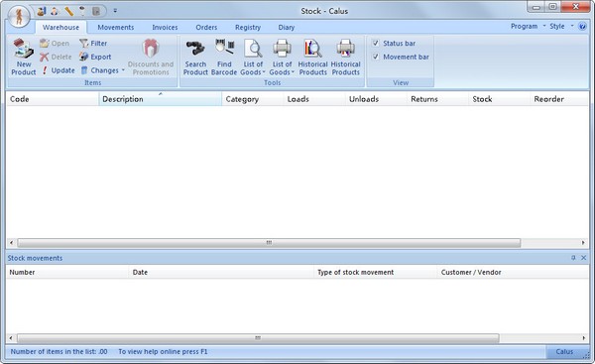Image resolution: width=595 pixels, height=364 pixels.
Task: Expand the printer List of Goods dropdown arrow
Action: point(293,72)
